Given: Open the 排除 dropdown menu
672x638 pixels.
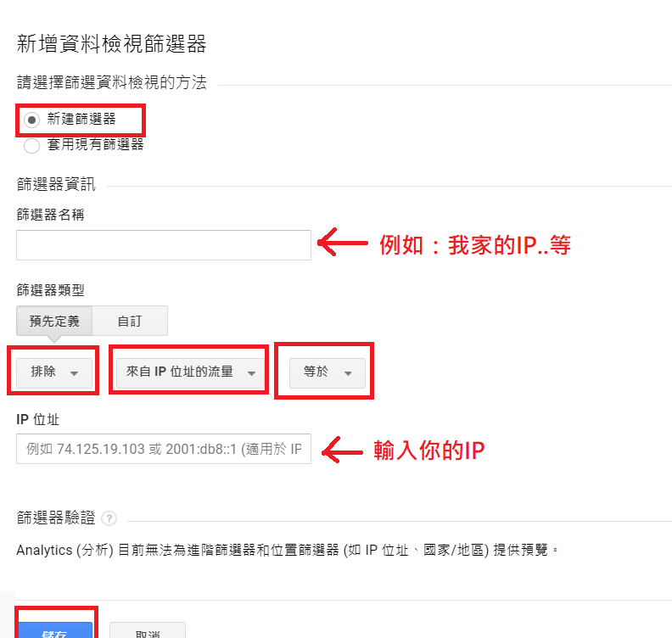Looking at the screenshot, I should pyautogui.click(x=54, y=372).
